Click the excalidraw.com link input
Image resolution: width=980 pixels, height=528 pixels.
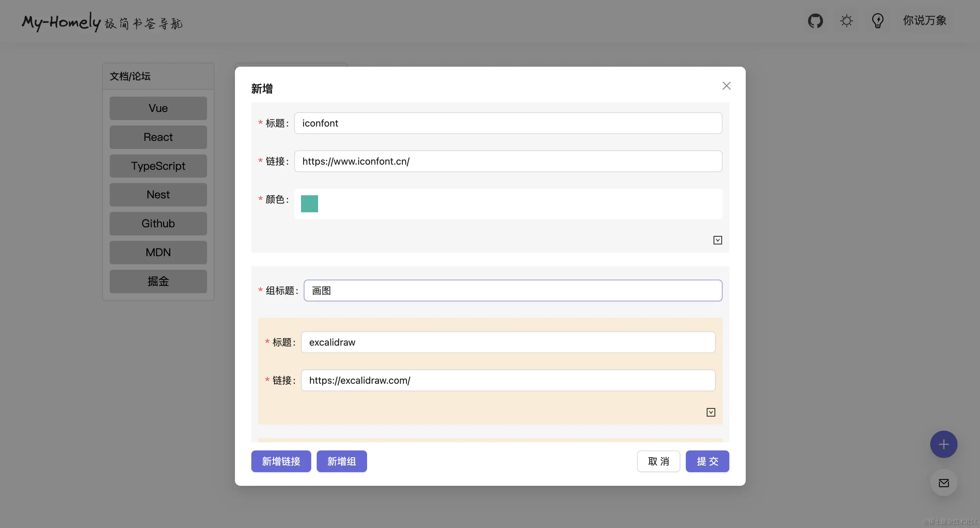508,380
